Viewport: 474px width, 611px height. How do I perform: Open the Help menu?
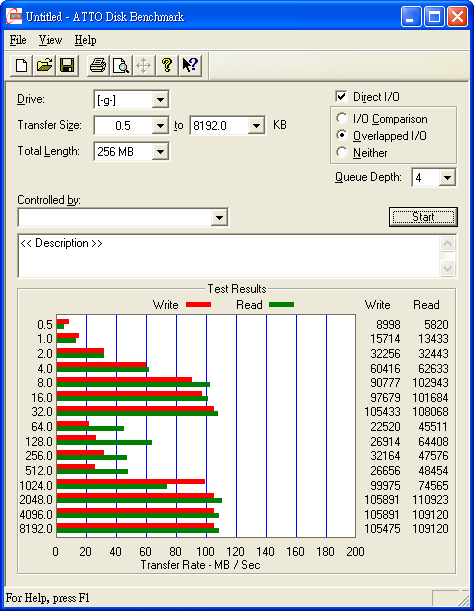pyautogui.click(x=85, y=40)
